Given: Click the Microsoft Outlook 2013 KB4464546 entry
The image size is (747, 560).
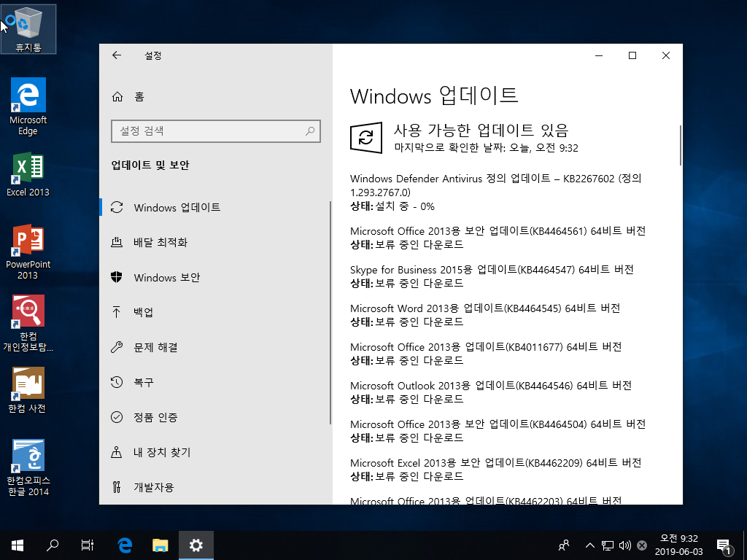Looking at the screenshot, I should (x=491, y=392).
